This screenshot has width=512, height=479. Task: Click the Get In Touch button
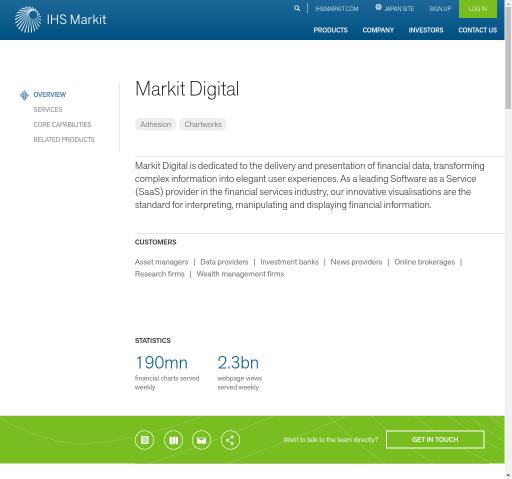tap(435, 439)
